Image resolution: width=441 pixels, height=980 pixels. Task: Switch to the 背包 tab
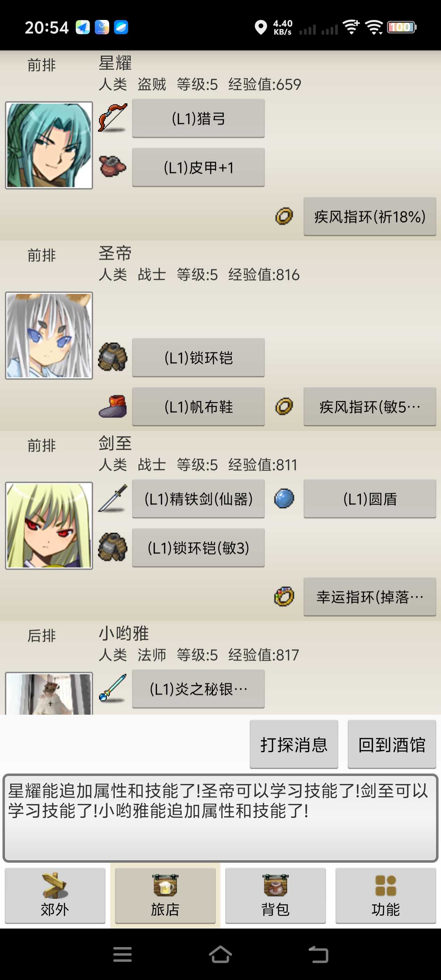pos(275,895)
